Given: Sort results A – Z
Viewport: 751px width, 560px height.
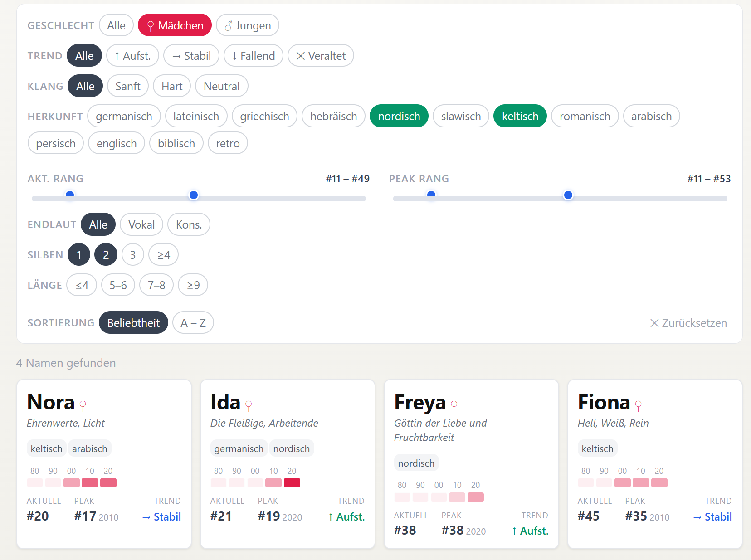Looking at the screenshot, I should pos(193,323).
